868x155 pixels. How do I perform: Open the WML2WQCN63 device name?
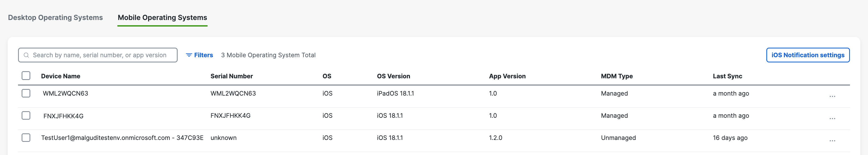click(x=65, y=94)
